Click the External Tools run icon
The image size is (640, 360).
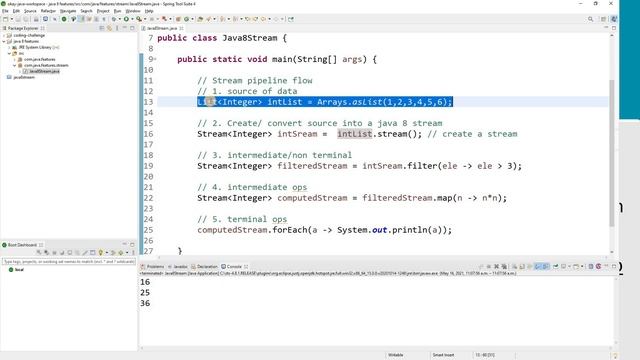[x=139, y=19]
